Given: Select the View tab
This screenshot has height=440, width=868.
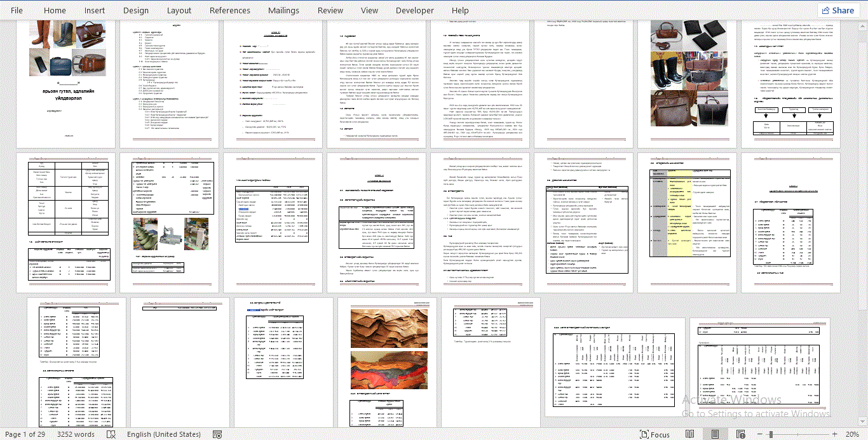Looking at the screenshot, I should point(369,10).
